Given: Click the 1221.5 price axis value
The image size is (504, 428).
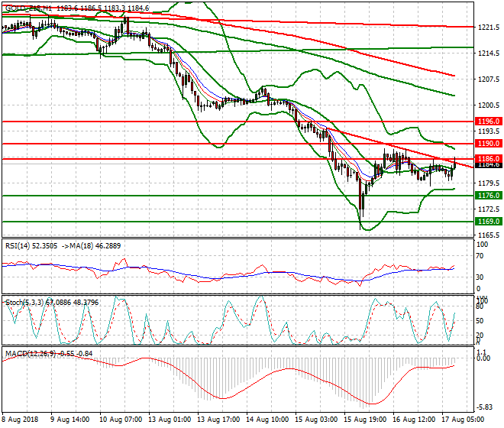Looking at the screenshot, I should [489, 28].
